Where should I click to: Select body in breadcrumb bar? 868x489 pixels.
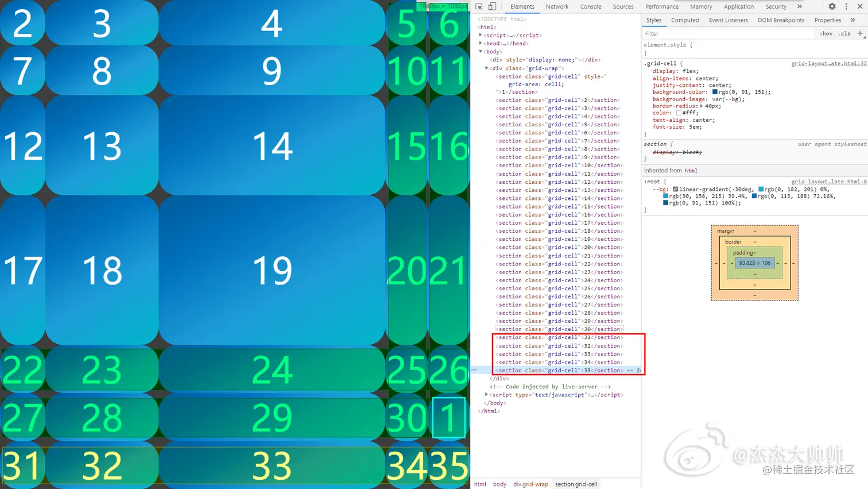[x=500, y=484]
